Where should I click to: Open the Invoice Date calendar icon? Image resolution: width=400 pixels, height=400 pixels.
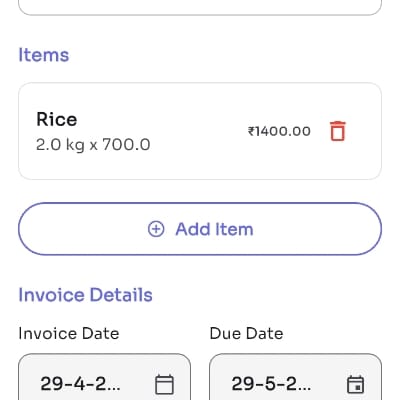[x=164, y=384]
